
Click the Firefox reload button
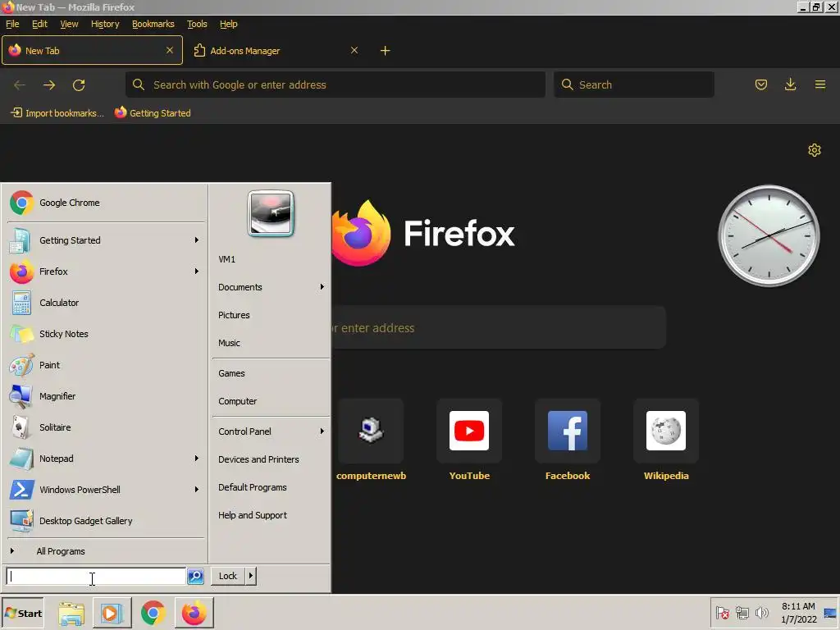point(79,84)
